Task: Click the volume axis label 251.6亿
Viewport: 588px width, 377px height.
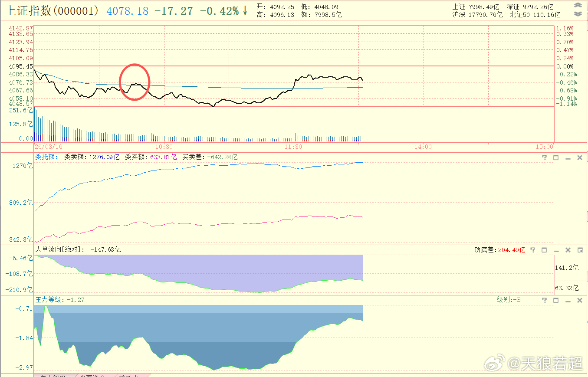Action: pyautogui.click(x=21, y=110)
